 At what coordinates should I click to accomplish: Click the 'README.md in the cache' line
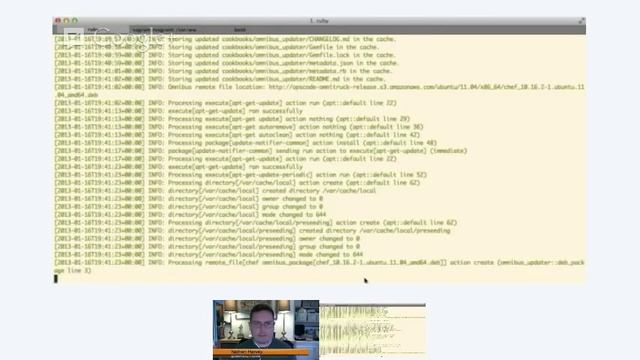(x=220, y=79)
